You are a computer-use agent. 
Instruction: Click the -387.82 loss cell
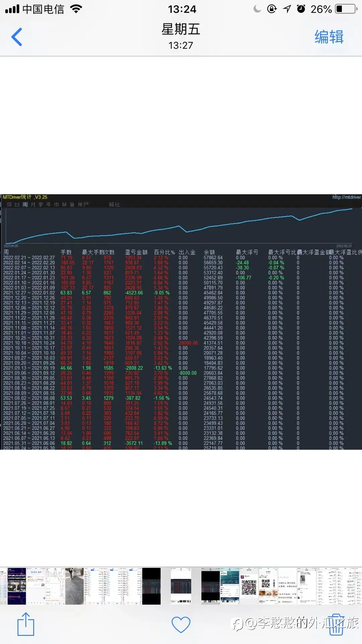point(133,398)
